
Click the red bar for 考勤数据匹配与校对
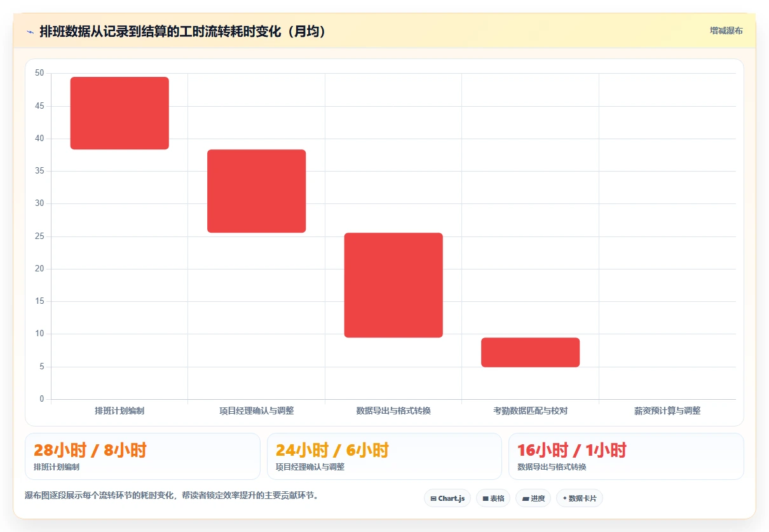(531, 352)
